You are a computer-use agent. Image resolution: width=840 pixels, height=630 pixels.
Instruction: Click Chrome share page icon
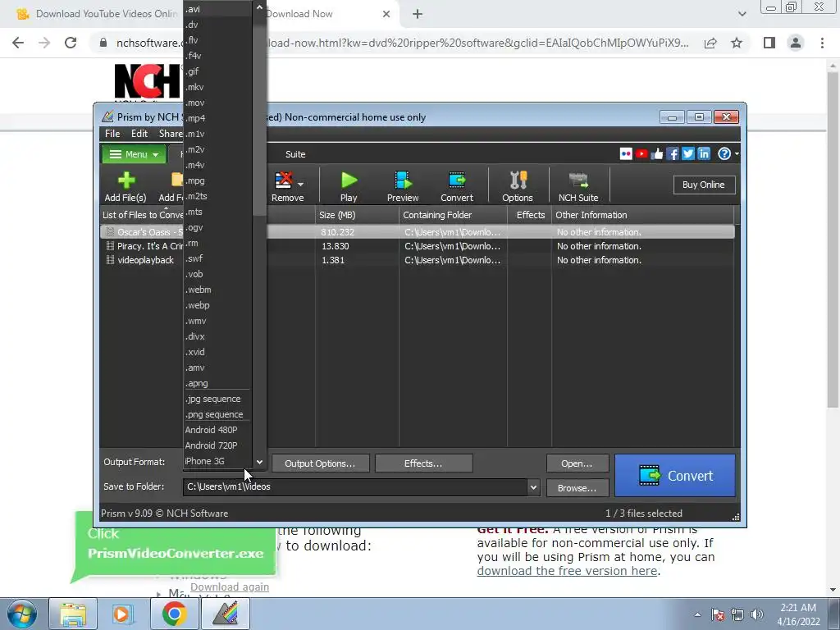coord(710,43)
